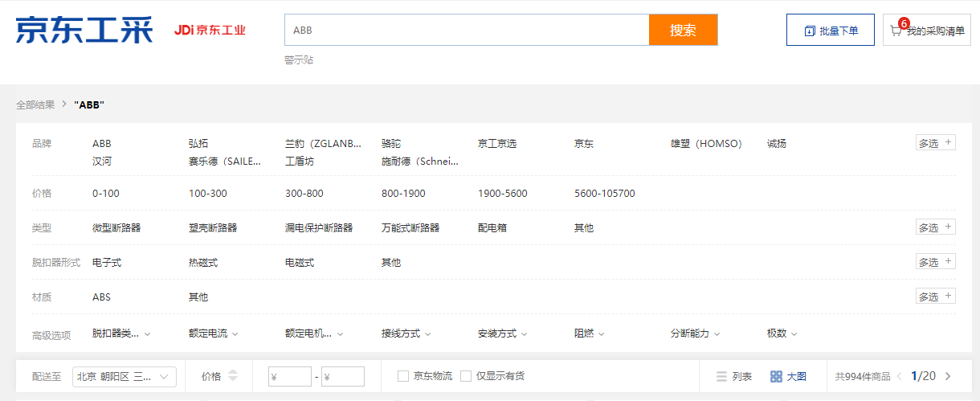
Task: Select trip unit form 热磁式
Action: (x=203, y=263)
